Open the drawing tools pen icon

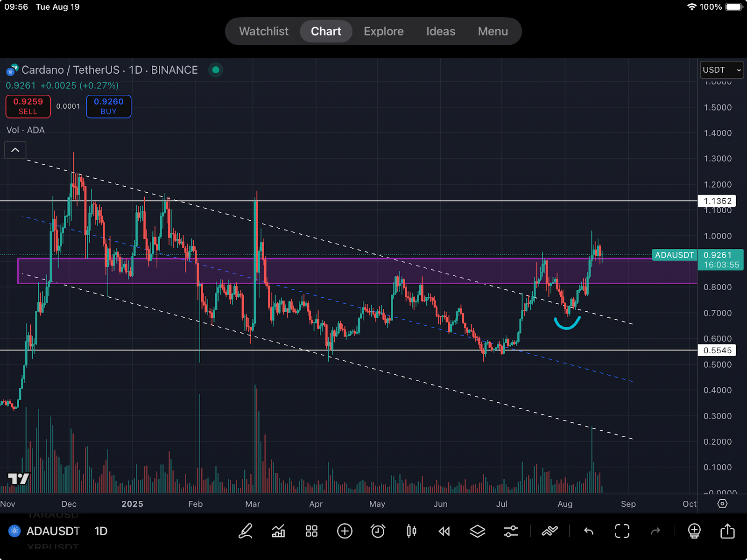[x=246, y=531]
